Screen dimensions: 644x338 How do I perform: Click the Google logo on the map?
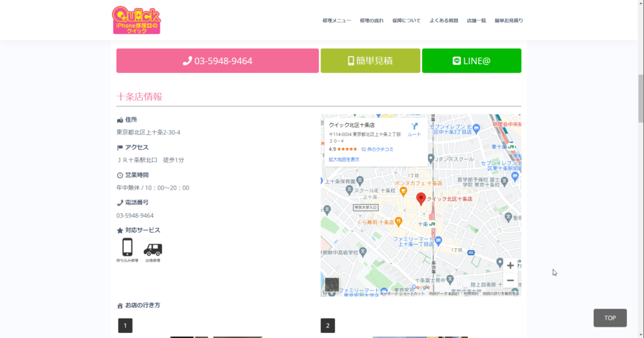(421, 287)
